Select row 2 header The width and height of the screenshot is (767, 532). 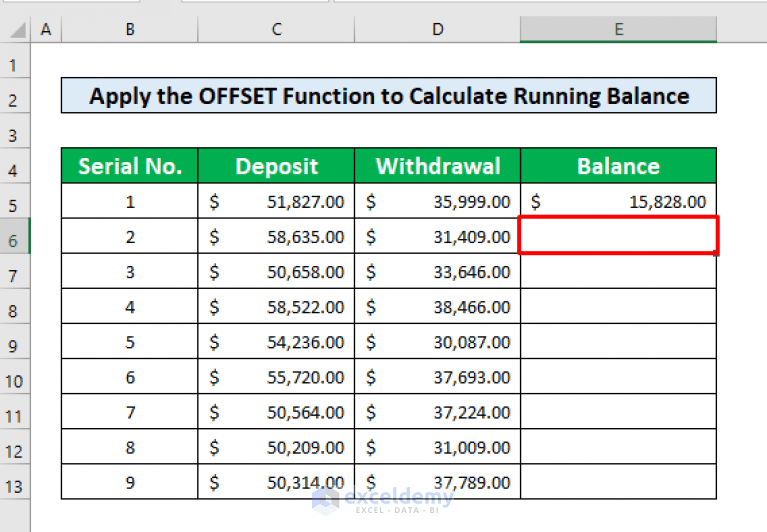[15, 96]
